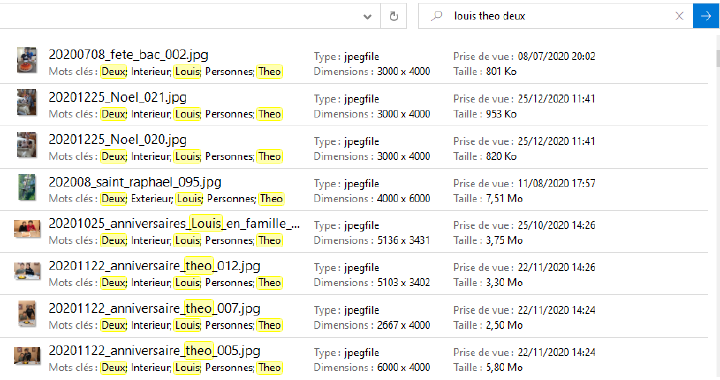
Task: Click date 25/10/2020 14:26
Action: 557,225
